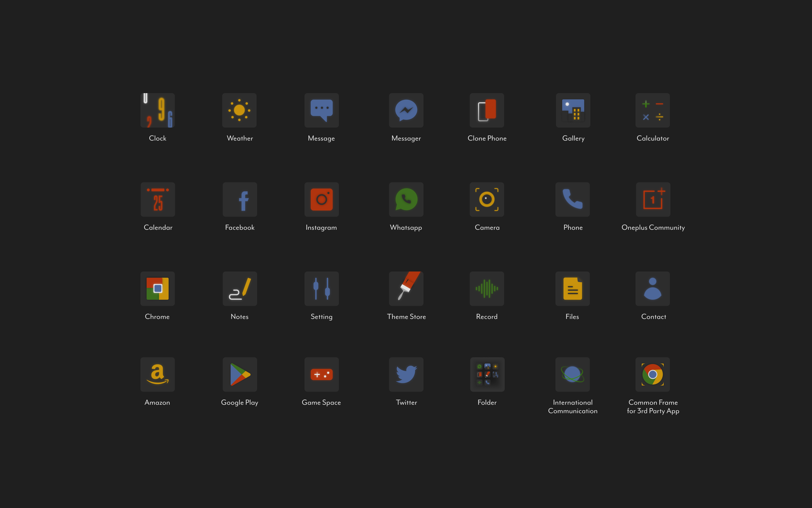Click "Common Frame for 3rd Party App" label
The height and width of the screenshot is (508, 812).
(653, 407)
